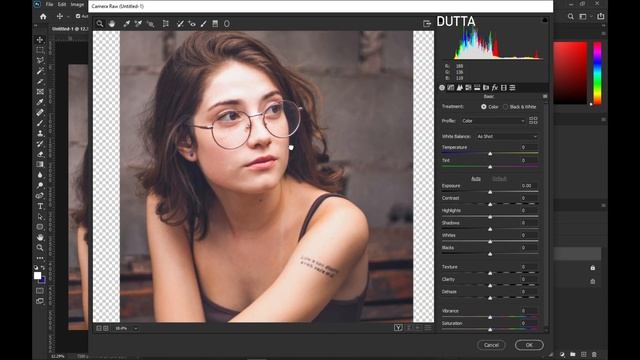640x360 pixels.
Task: Open Photoshop search icon at top right
Action: coord(571,16)
